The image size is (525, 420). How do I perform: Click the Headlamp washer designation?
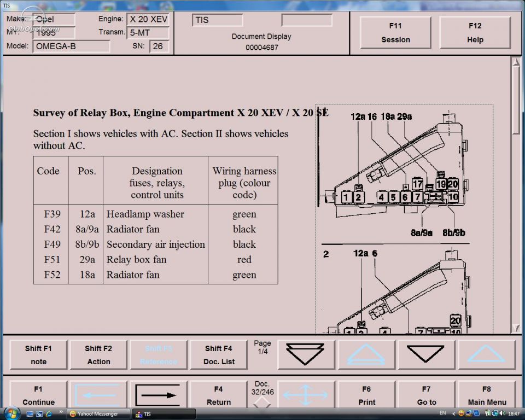click(x=145, y=214)
